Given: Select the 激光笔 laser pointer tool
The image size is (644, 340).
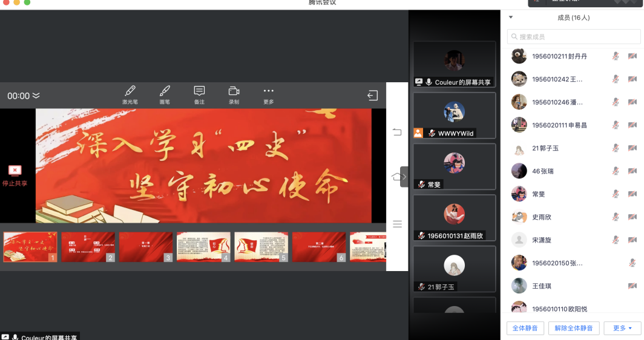Looking at the screenshot, I should click(x=130, y=94).
